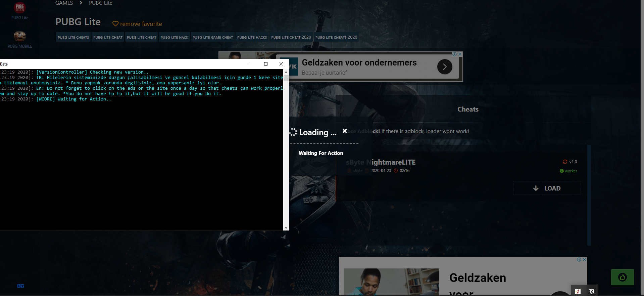Click the bottom ad photo thumbnail
Screen dimensions: 644x296
[391, 282]
